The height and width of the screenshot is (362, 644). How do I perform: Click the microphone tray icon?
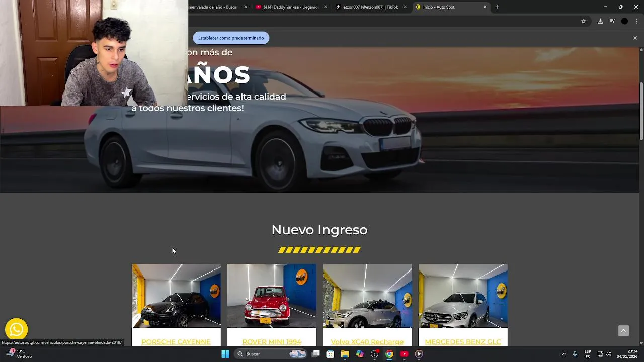575,354
